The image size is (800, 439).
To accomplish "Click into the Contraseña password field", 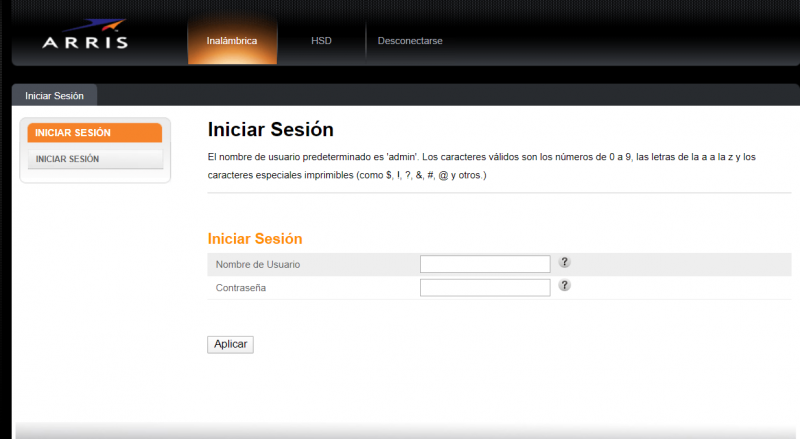I will [x=485, y=288].
